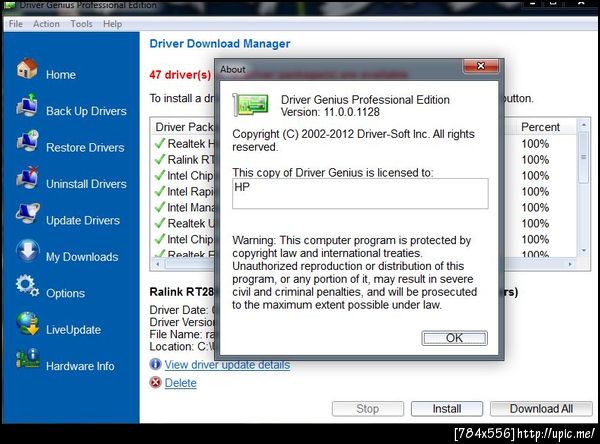This screenshot has height=444, width=600.
Task: Click the Home house icon in sidebar
Action: pyautogui.click(x=27, y=68)
